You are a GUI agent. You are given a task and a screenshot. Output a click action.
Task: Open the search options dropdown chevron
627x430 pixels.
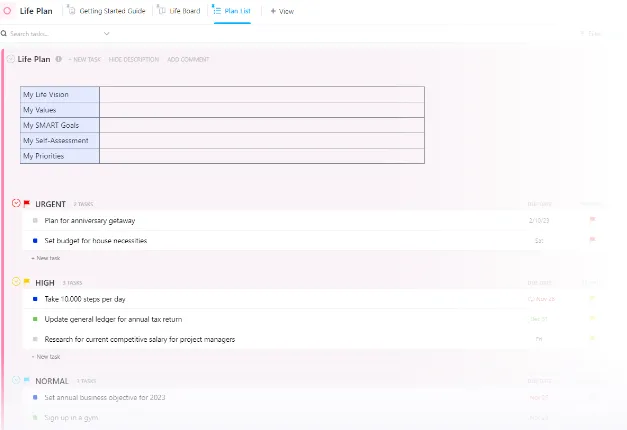click(106, 34)
